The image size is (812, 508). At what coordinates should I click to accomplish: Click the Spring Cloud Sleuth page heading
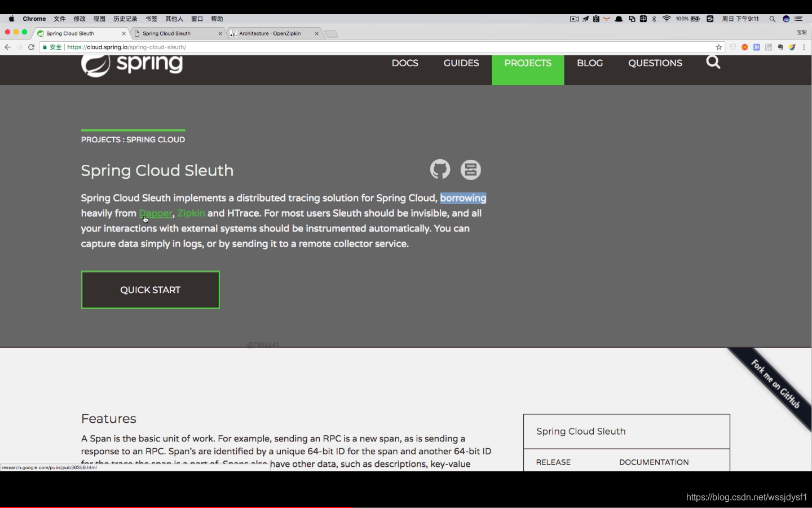click(x=157, y=170)
